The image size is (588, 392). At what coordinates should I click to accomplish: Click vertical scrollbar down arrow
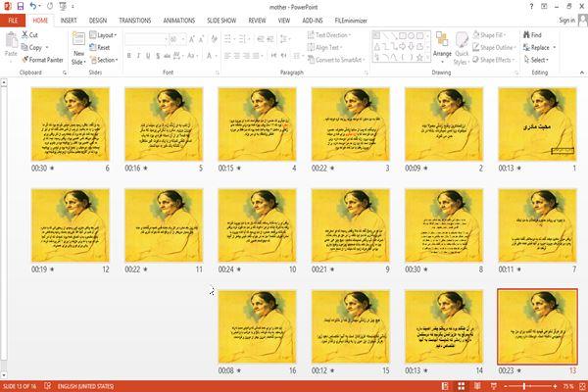click(4, 375)
